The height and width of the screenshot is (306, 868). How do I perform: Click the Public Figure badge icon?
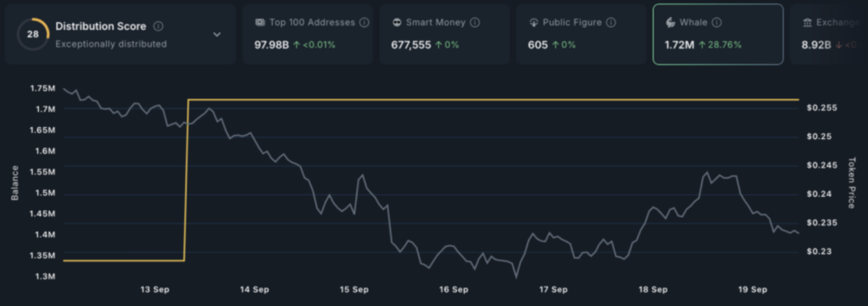534,23
